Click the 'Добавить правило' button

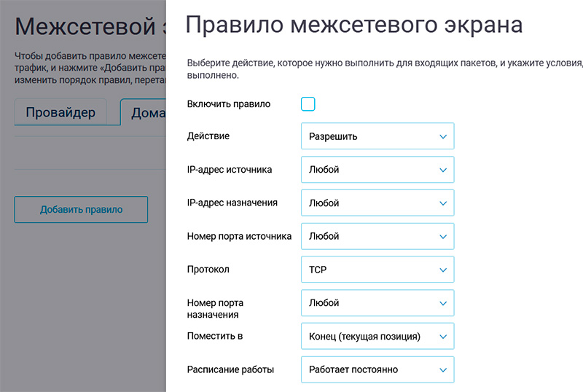pos(81,210)
